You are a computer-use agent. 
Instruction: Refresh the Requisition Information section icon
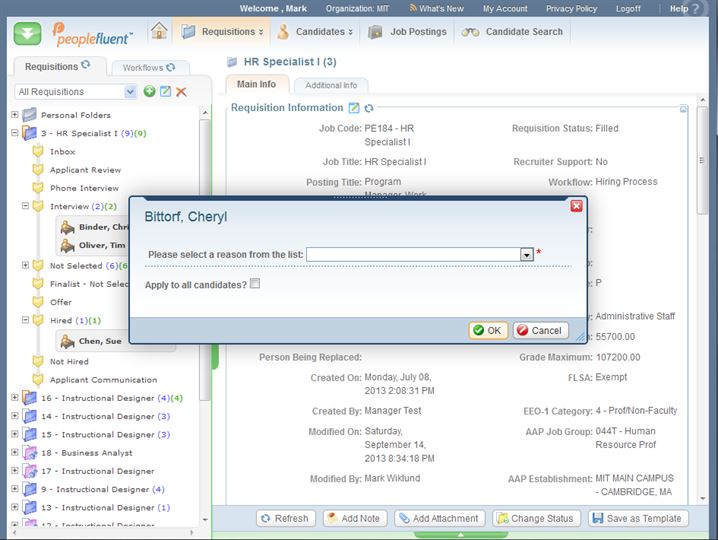pos(369,108)
